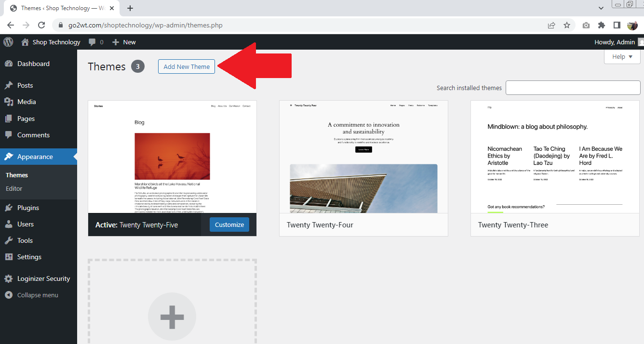Click Customize button for Twenty Twenty-Five
Screen dimensions: 644x344
(229, 225)
